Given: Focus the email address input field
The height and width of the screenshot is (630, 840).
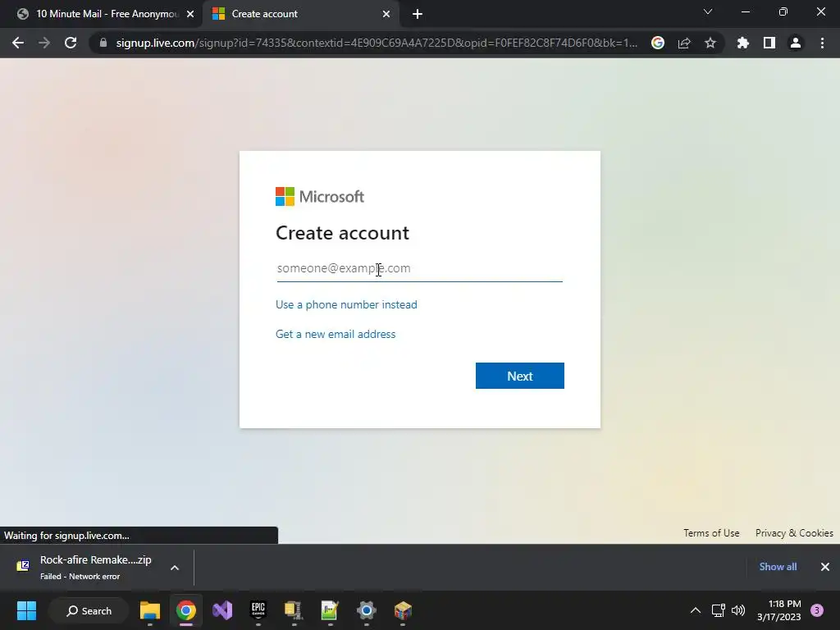Looking at the screenshot, I should coord(419,268).
